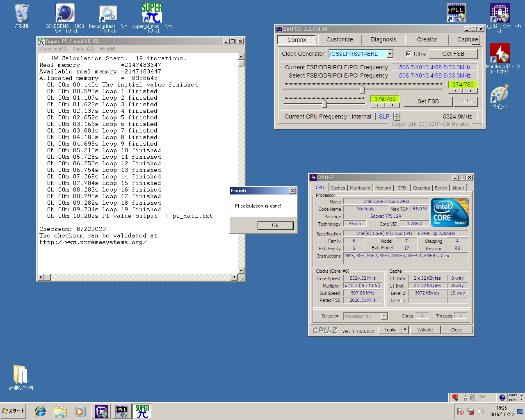Switch to Capture tab in SetFSB
The width and height of the screenshot is (525, 420).
pos(468,39)
